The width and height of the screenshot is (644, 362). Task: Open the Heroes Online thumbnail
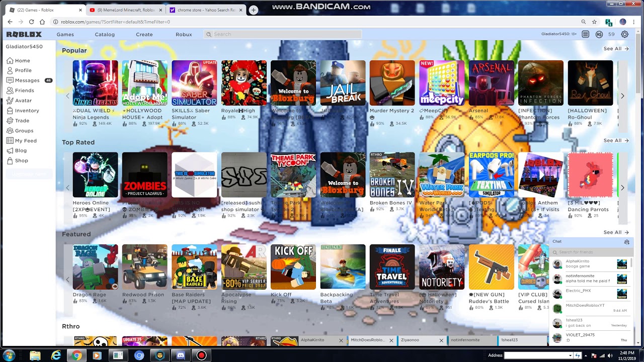95,175
